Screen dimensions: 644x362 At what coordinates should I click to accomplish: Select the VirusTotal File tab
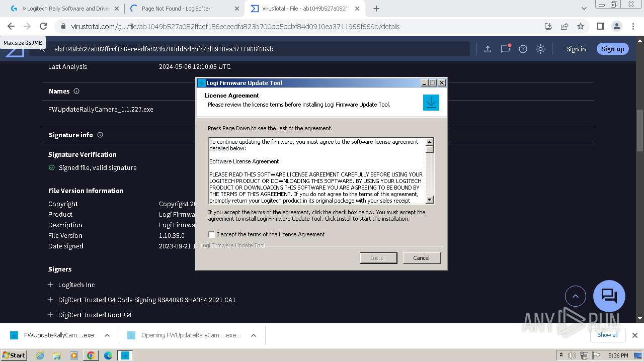[305, 9]
